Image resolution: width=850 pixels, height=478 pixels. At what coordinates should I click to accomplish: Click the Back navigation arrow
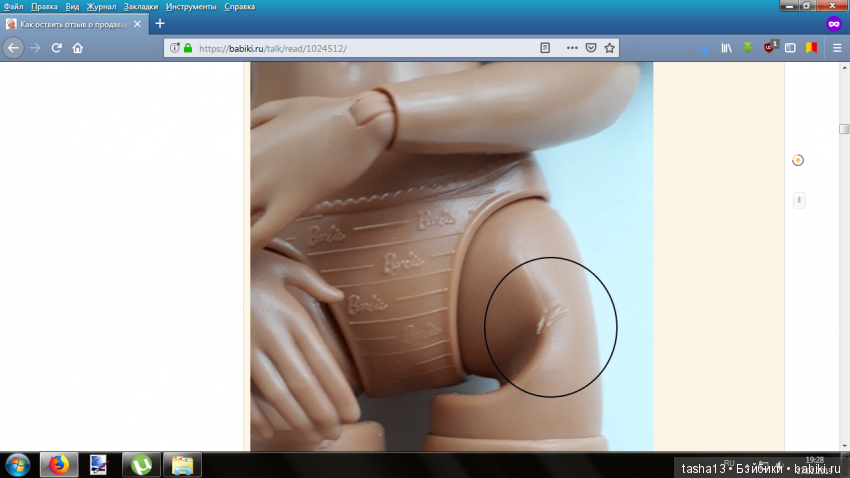14,47
